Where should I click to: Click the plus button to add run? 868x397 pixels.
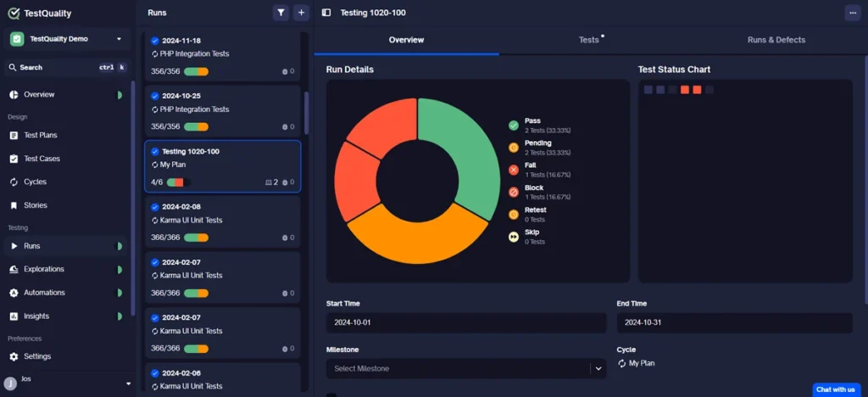click(x=301, y=13)
